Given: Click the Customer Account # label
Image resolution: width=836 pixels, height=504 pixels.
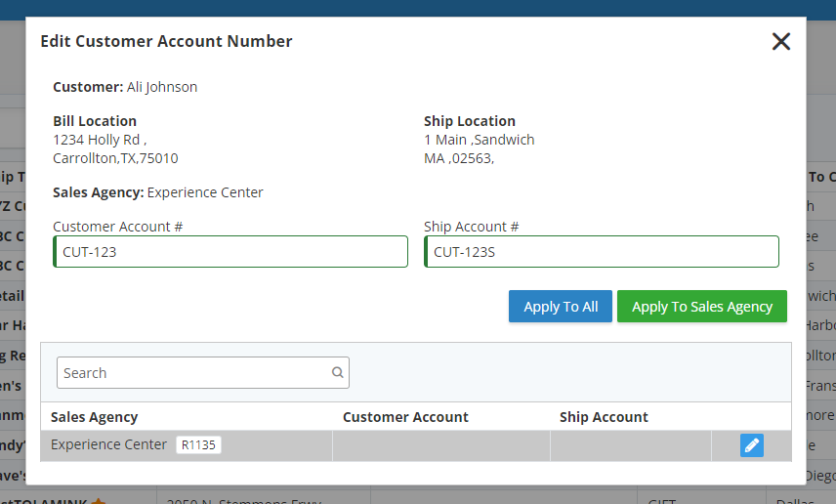Looking at the screenshot, I should 118,227.
